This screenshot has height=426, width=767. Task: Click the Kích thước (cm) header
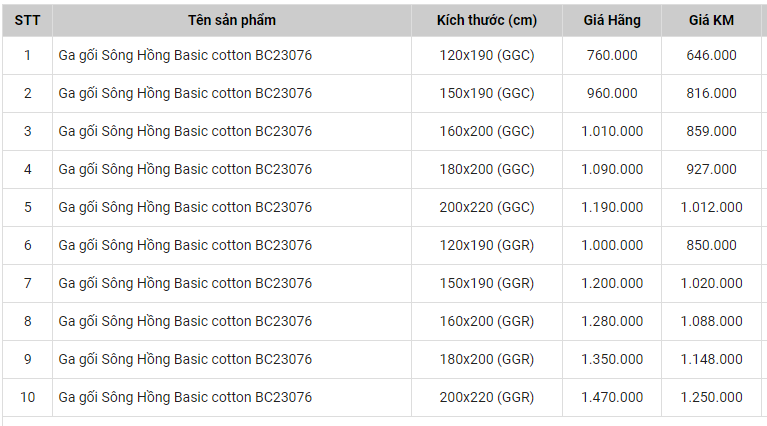tap(487, 21)
